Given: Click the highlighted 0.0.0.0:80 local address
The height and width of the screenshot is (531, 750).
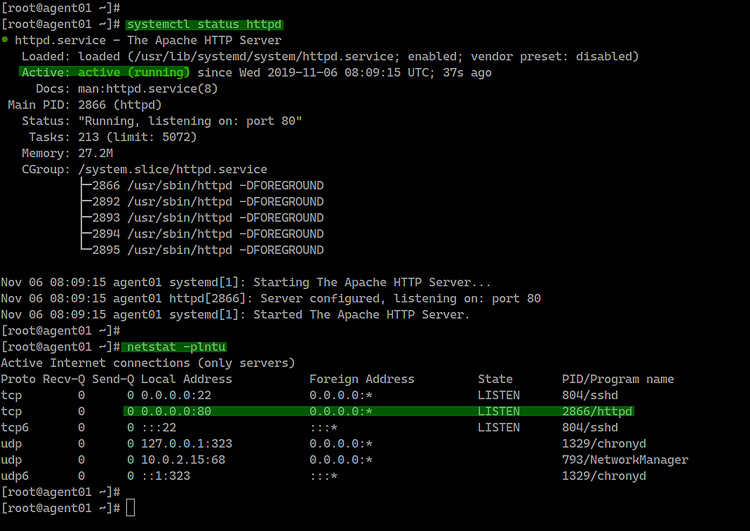Looking at the screenshot, I should pyautogui.click(x=170, y=411).
